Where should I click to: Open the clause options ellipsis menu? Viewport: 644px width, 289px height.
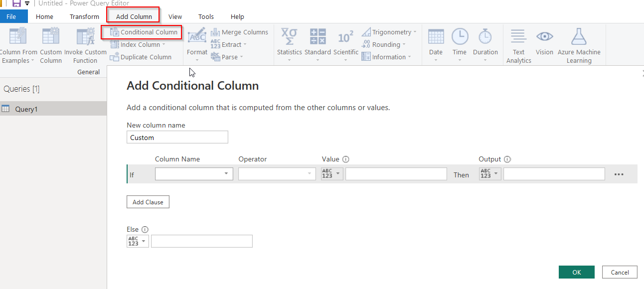(619, 174)
